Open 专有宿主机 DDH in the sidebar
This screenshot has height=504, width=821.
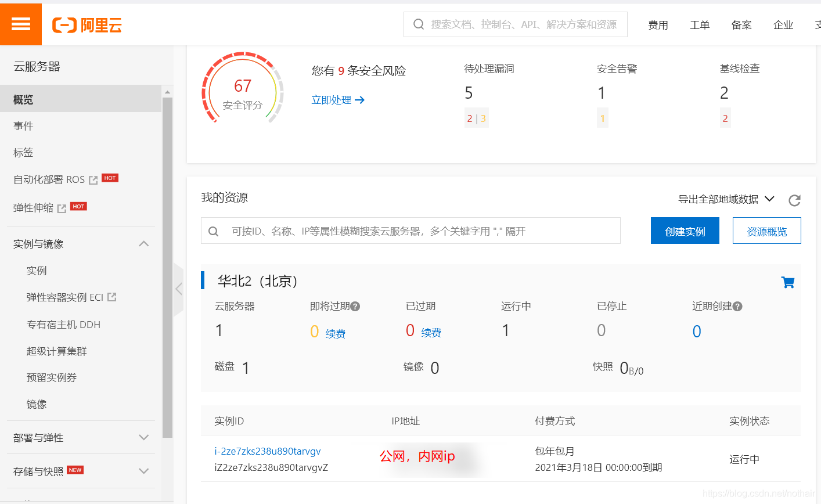pyautogui.click(x=63, y=325)
